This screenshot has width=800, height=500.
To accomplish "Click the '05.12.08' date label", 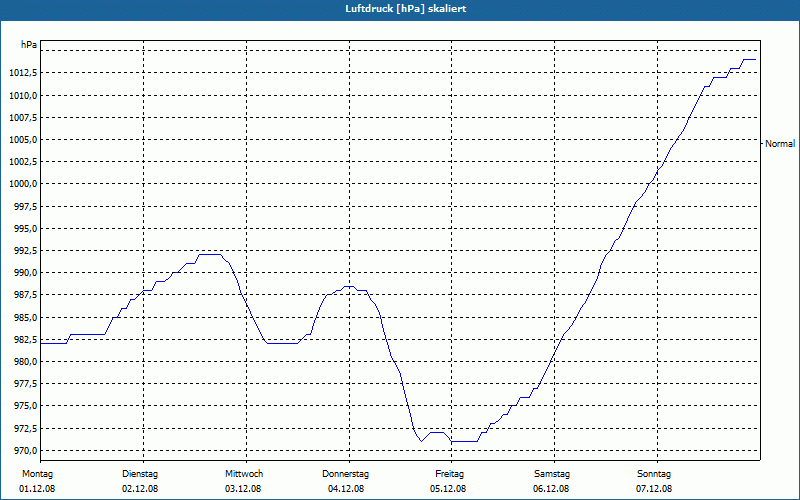I will click(448, 489).
